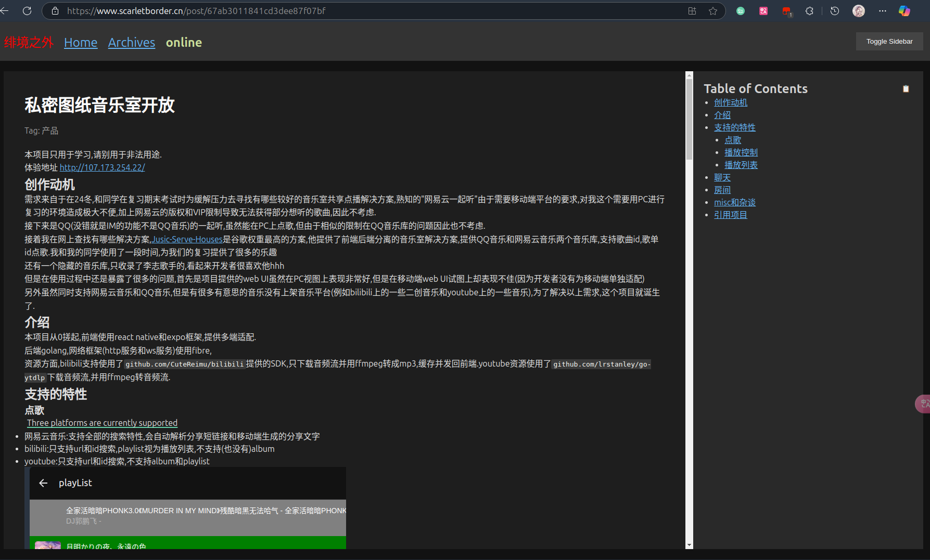Click the PHONK3.0 song row in playlist image
The width and height of the screenshot is (930, 560).
(188, 518)
